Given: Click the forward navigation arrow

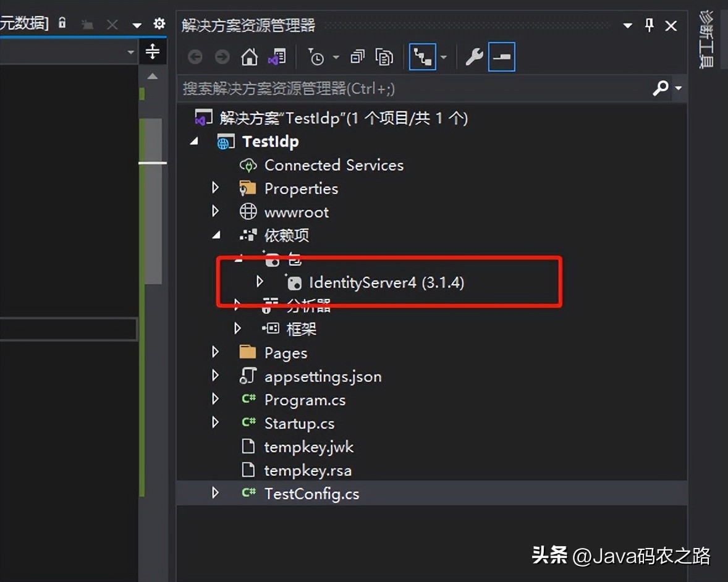Looking at the screenshot, I should pos(222,56).
